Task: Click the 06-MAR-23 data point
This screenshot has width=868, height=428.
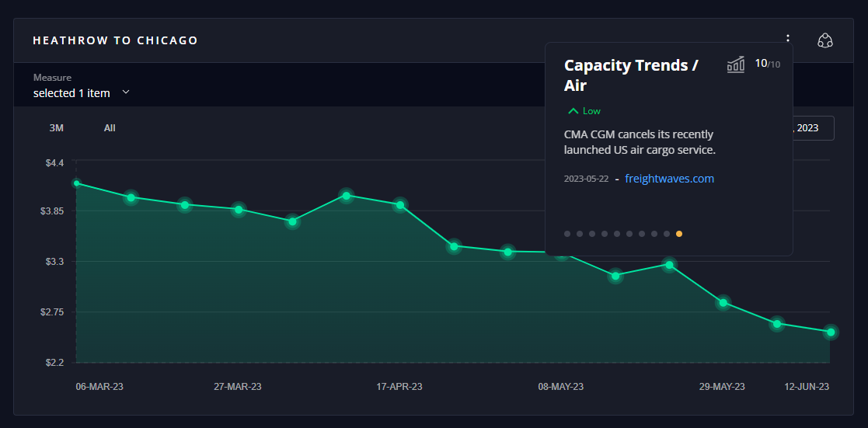Action: 76,183
